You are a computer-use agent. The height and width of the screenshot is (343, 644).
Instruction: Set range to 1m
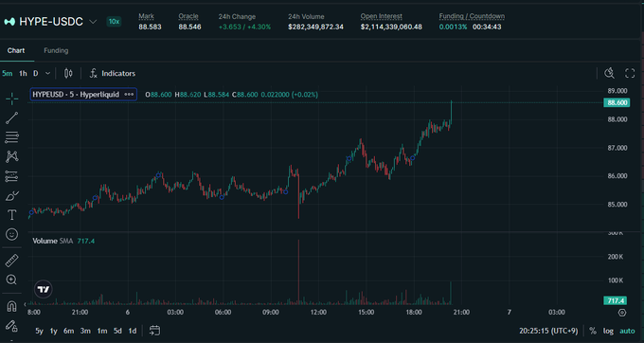pyautogui.click(x=102, y=331)
